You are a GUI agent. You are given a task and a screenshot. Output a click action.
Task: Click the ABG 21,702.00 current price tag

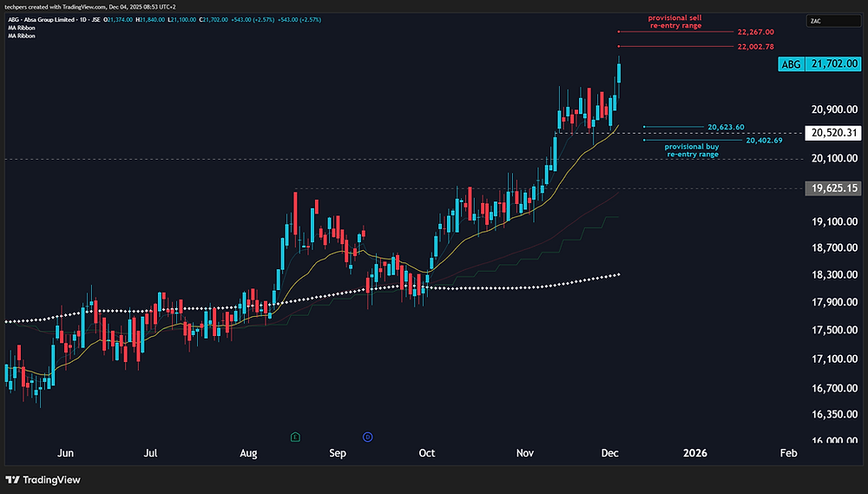[x=819, y=64]
